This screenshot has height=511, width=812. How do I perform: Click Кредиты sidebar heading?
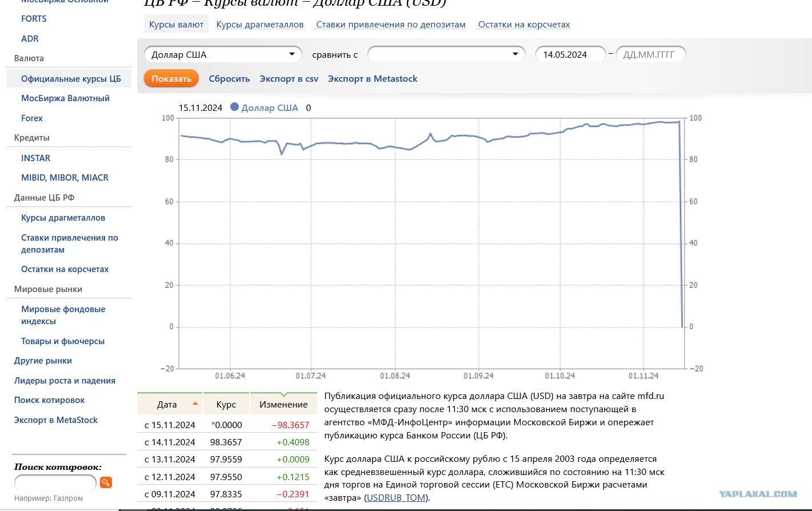pos(31,138)
